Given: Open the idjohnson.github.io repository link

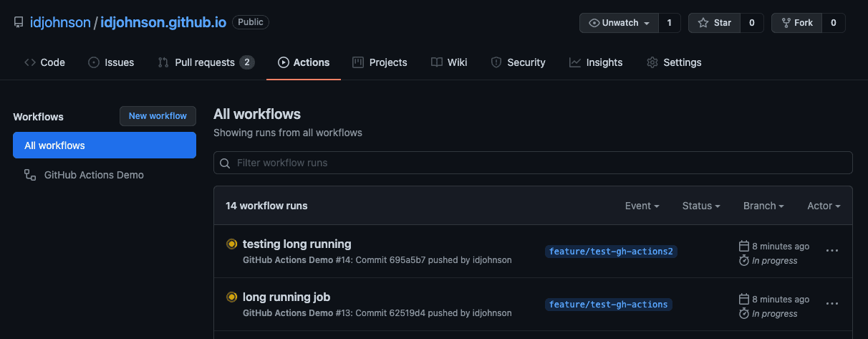Looking at the screenshot, I should (163, 22).
